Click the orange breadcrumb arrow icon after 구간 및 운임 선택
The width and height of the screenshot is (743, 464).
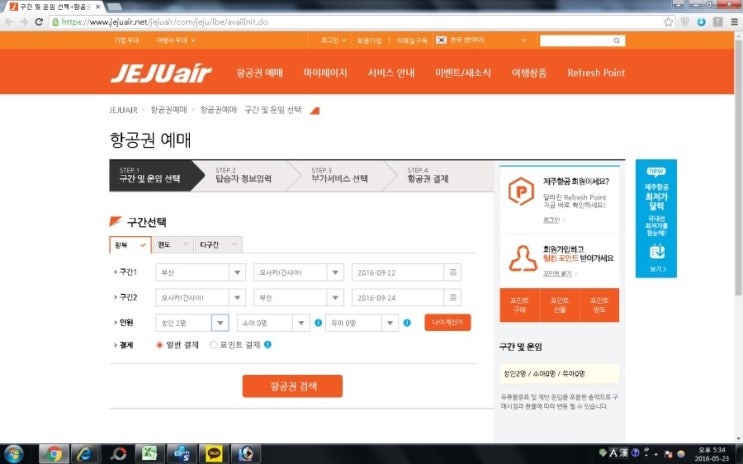tap(315, 110)
